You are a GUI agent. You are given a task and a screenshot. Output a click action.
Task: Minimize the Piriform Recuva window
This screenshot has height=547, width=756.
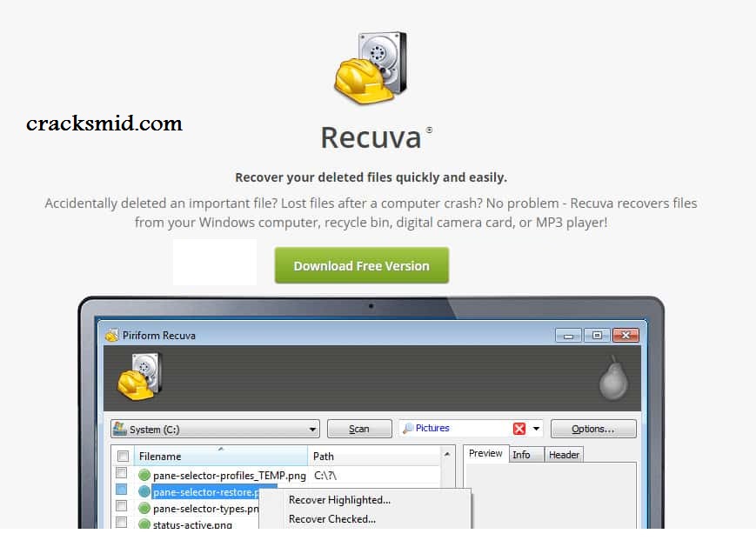click(x=568, y=336)
